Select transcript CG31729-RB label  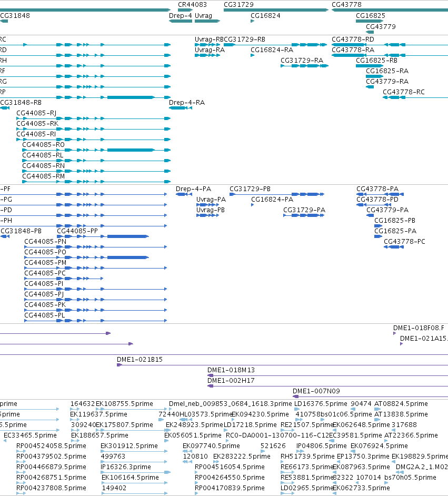pos(244,39)
